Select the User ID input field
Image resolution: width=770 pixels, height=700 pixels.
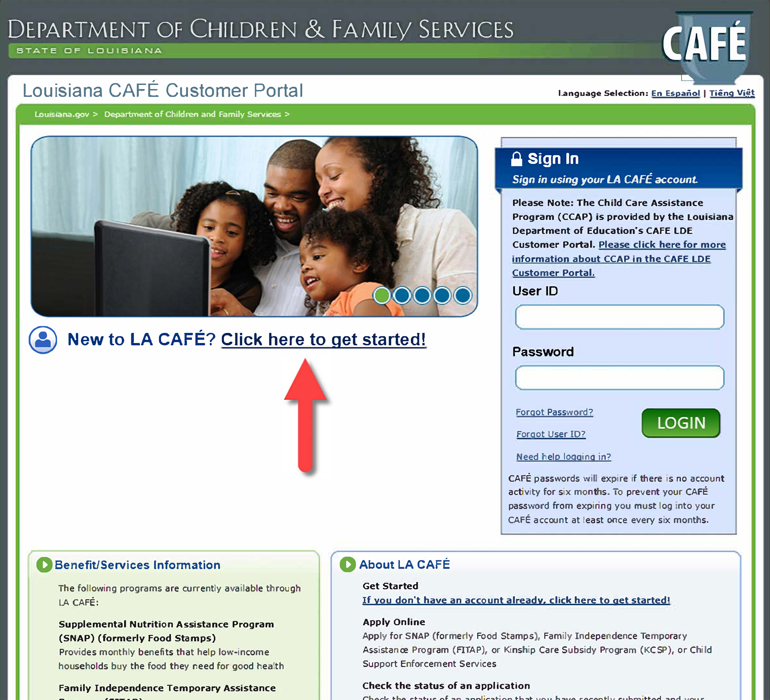click(x=618, y=316)
